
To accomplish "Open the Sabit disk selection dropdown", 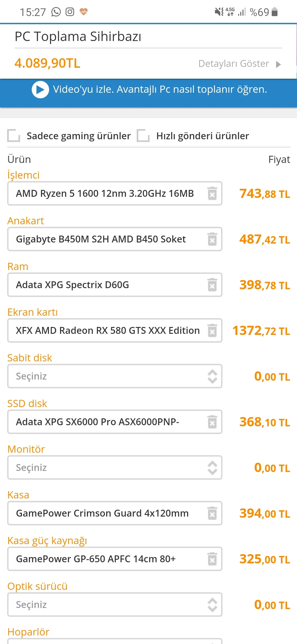I will [115, 376].
